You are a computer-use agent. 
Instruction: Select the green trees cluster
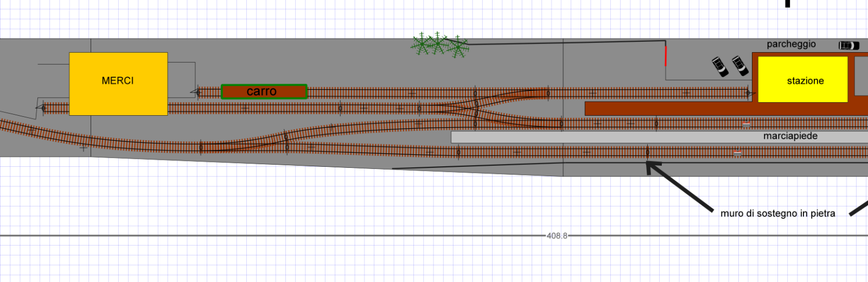[x=438, y=45]
